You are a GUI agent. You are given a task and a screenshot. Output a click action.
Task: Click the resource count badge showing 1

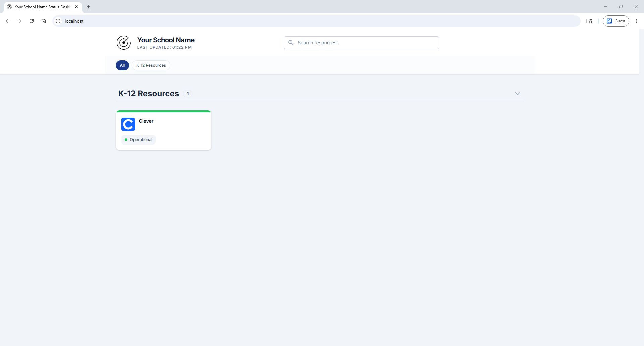[x=187, y=94]
